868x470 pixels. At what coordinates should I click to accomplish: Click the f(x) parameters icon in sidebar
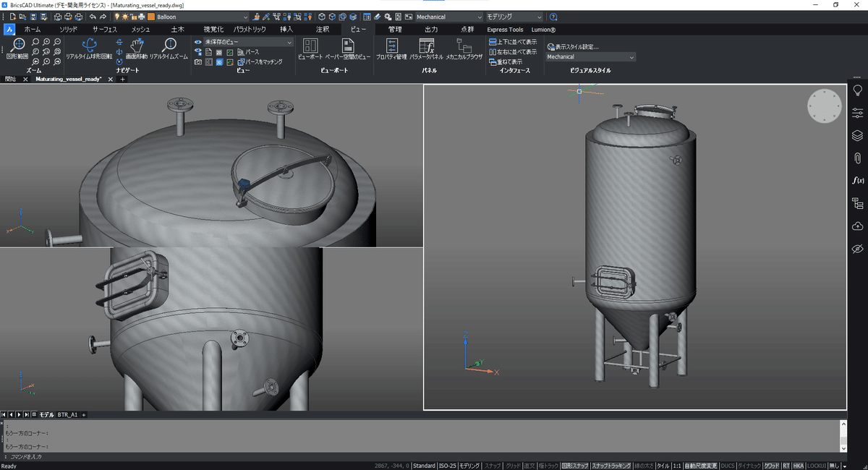pos(857,180)
